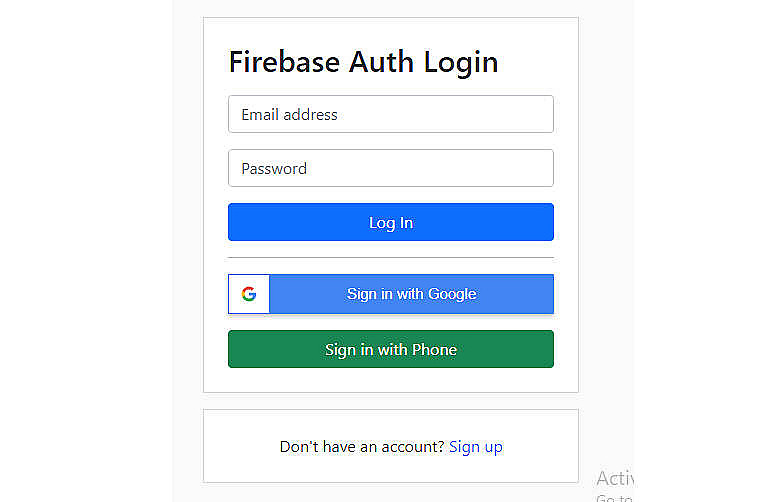Click the word "Firebase" in the heading
Viewport: 766px width, 502px height.
click(284, 62)
